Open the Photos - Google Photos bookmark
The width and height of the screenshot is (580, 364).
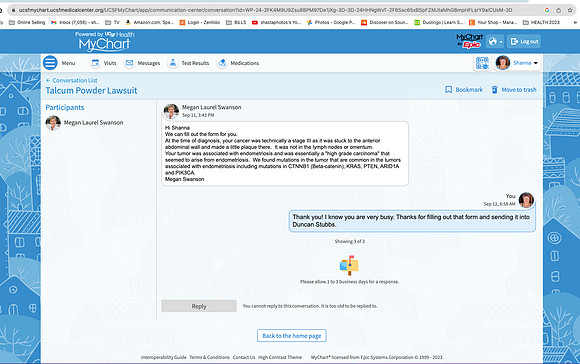tap(331, 23)
